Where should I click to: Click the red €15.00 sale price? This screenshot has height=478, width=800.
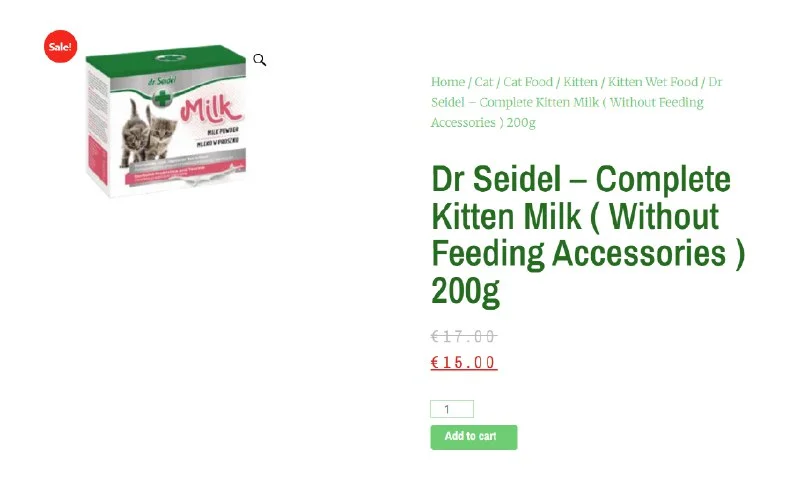[x=463, y=362]
